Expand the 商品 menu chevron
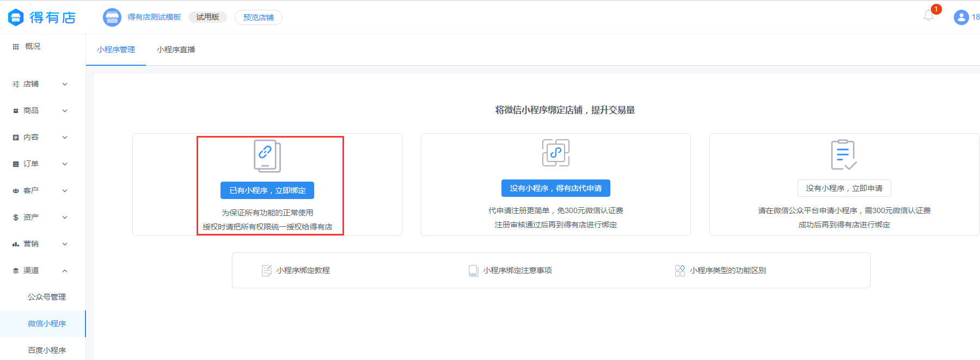The height and width of the screenshot is (360, 980). coord(65,111)
